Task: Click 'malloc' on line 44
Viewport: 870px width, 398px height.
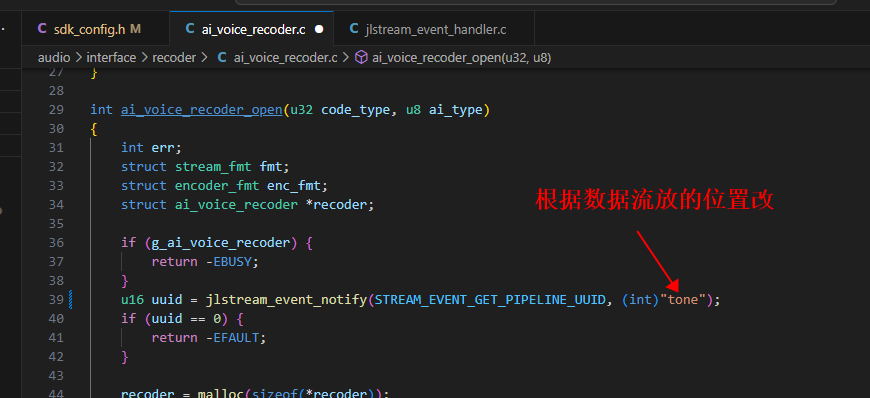Action: pos(220,394)
